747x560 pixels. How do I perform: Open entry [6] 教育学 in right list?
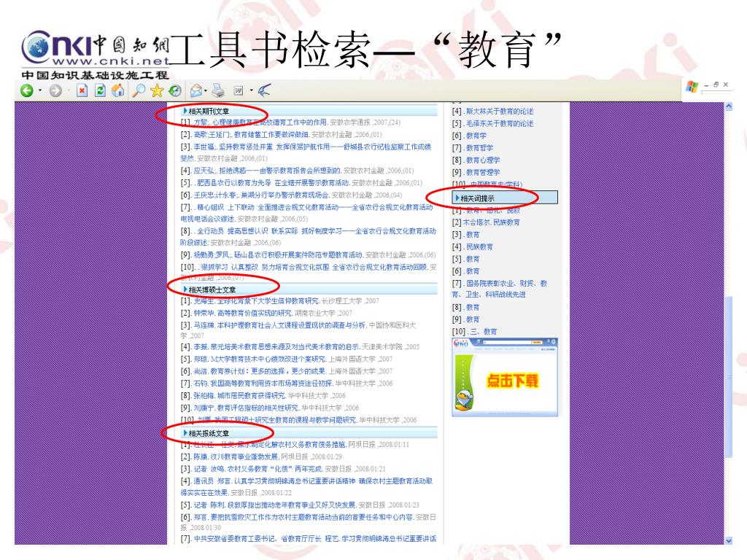tap(476, 136)
